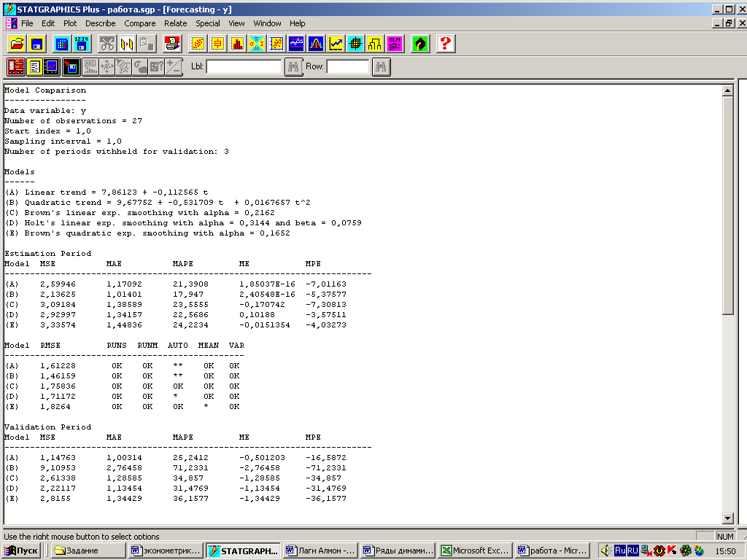Open the scatterplot icon with red dots
The width and height of the screenshot is (747, 560).
click(198, 44)
